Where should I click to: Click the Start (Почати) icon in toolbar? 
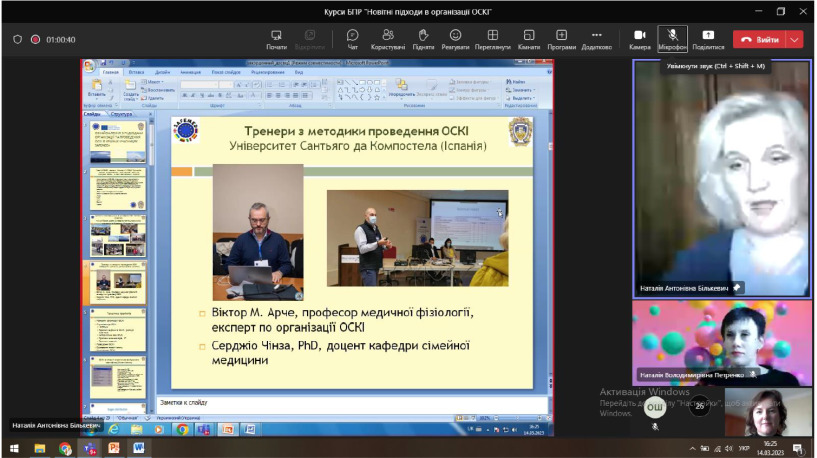(276, 39)
